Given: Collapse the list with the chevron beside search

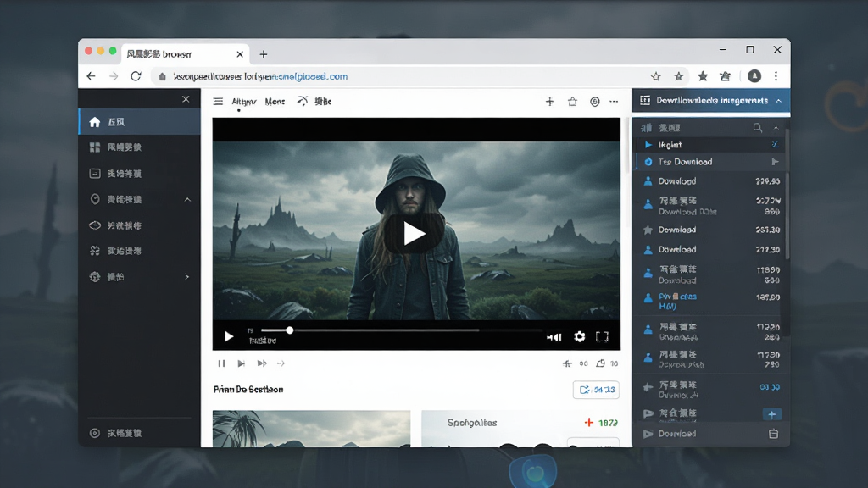Looking at the screenshot, I should click(x=776, y=128).
